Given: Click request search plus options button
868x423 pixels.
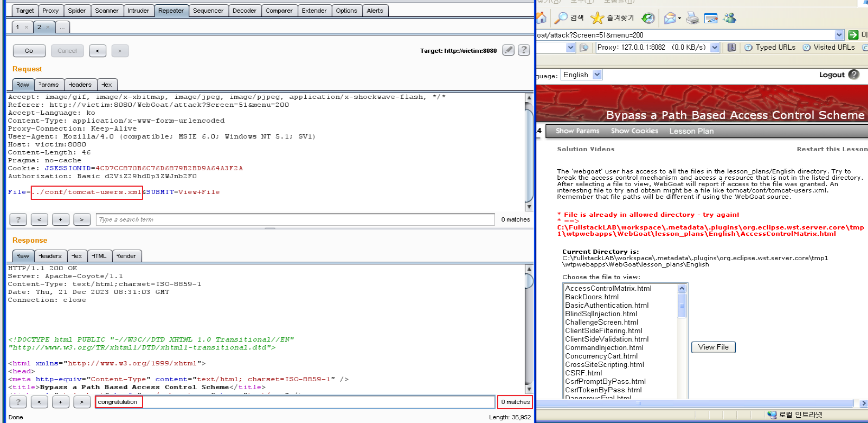Looking at the screenshot, I should (x=60, y=219).
